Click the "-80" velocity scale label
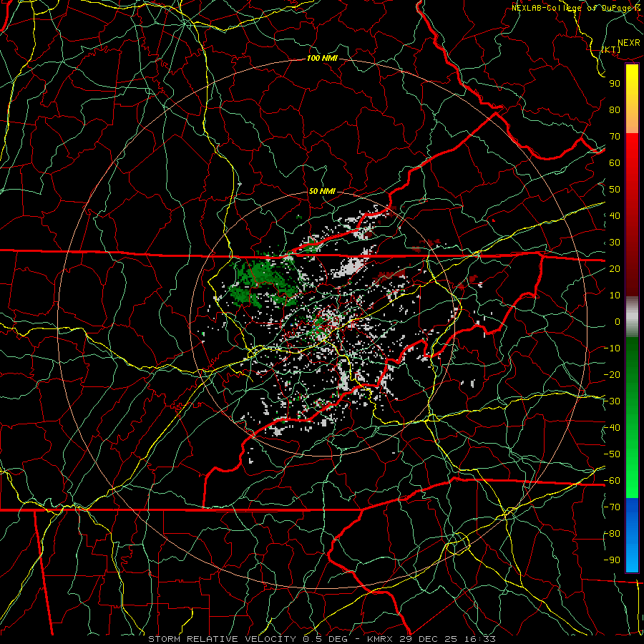This screenshot has height=644, width=644. 612,534
